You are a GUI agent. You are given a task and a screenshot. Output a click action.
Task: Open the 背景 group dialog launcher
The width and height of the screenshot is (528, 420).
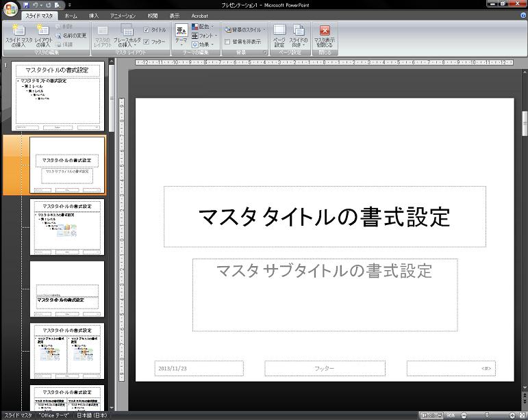point(264,53)
